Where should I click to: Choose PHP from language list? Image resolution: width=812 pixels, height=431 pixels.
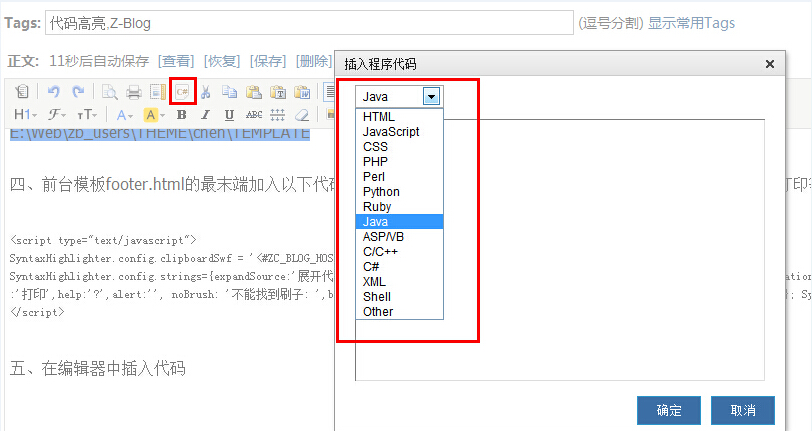tap(399, 162)
